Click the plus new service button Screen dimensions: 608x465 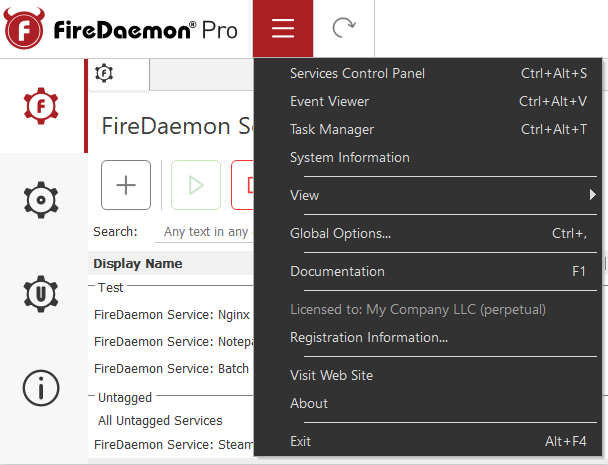(126, 185)
